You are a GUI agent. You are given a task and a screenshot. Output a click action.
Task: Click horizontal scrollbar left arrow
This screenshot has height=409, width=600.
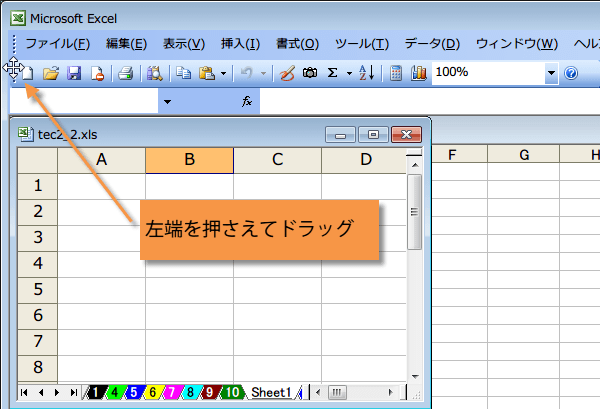[x=318, y=392]
